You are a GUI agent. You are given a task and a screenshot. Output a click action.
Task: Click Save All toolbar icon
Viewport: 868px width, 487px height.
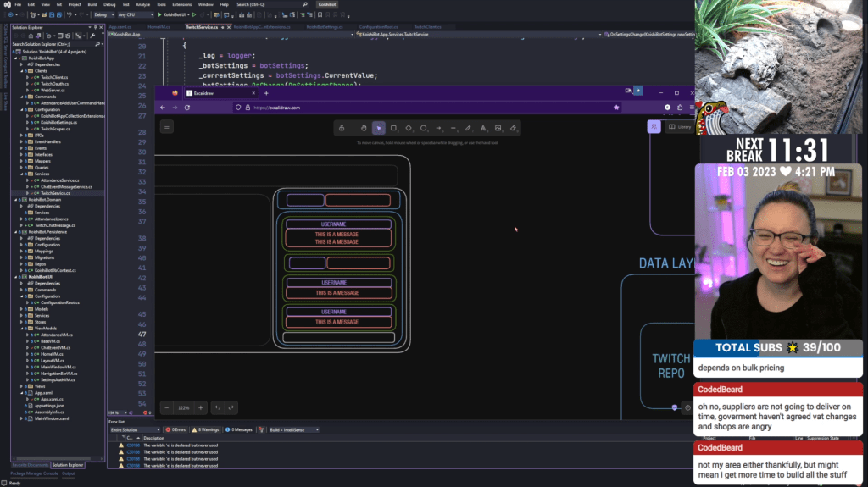[58, 15]
